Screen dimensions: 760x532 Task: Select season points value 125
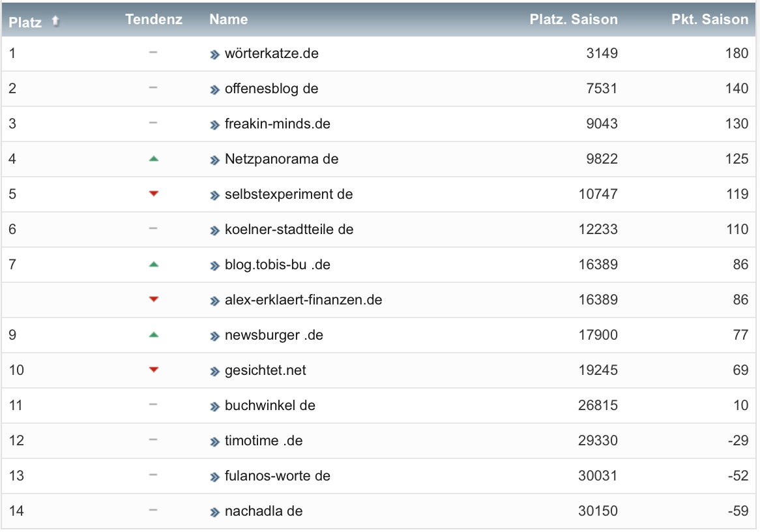tap(737, 159)
